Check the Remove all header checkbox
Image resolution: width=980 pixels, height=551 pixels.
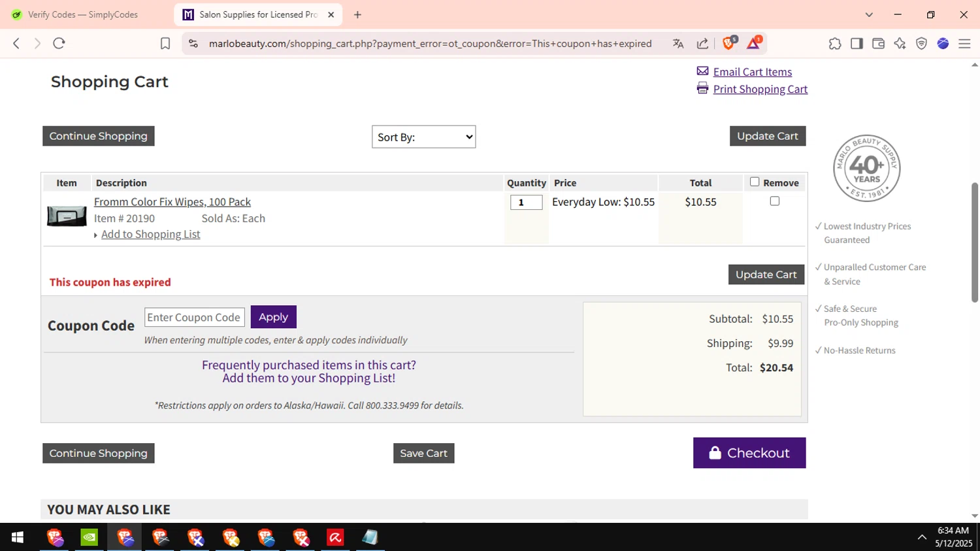[x=755, y=182]
